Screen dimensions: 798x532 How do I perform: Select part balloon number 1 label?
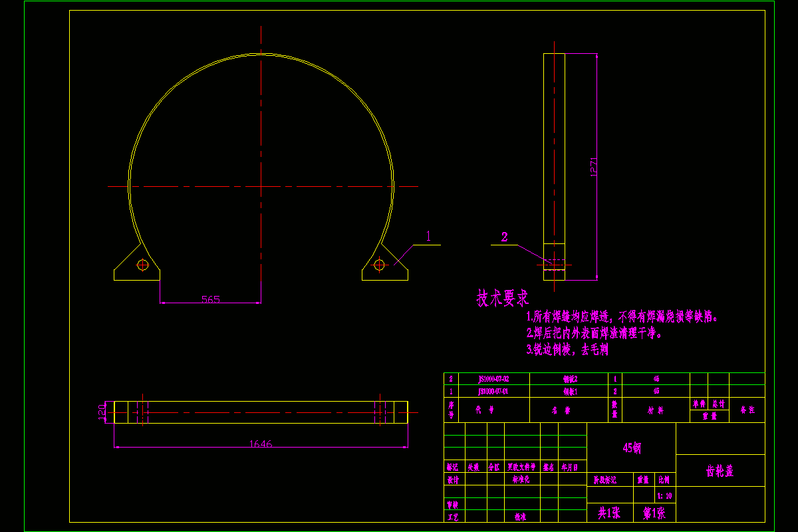click(429, 235)
